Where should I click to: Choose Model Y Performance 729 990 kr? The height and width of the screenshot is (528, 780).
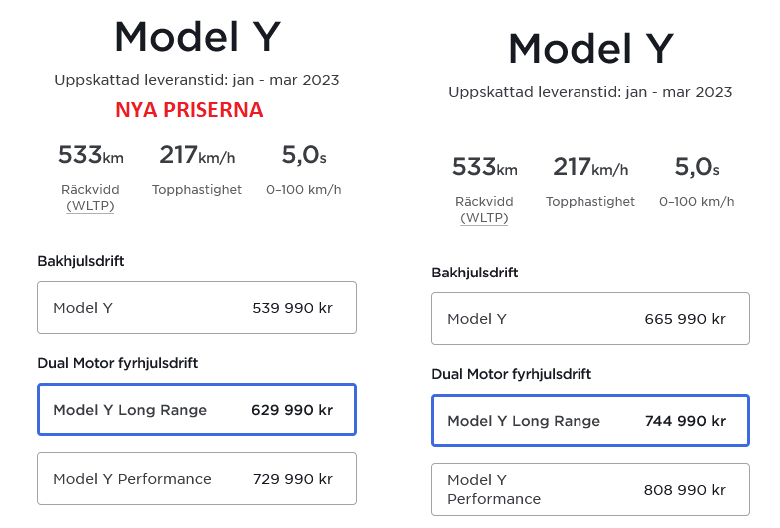point(197,479)
